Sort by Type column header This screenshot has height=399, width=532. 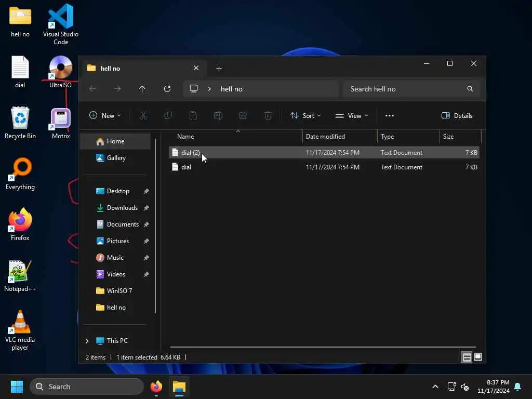(408, 137)
